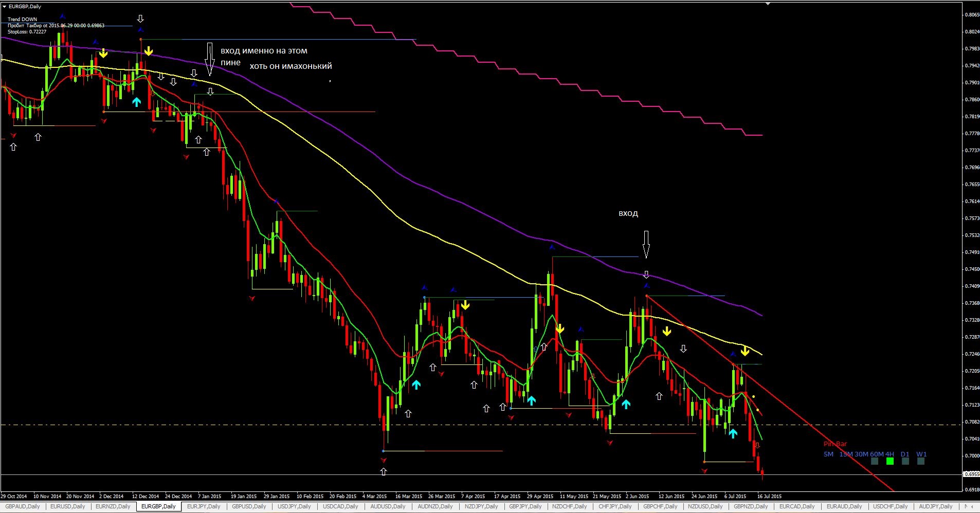The height and width of the screenshot is (513, 980).
Task: Click the chart shift marker triangle at top
Action: (x=769, y=4)
